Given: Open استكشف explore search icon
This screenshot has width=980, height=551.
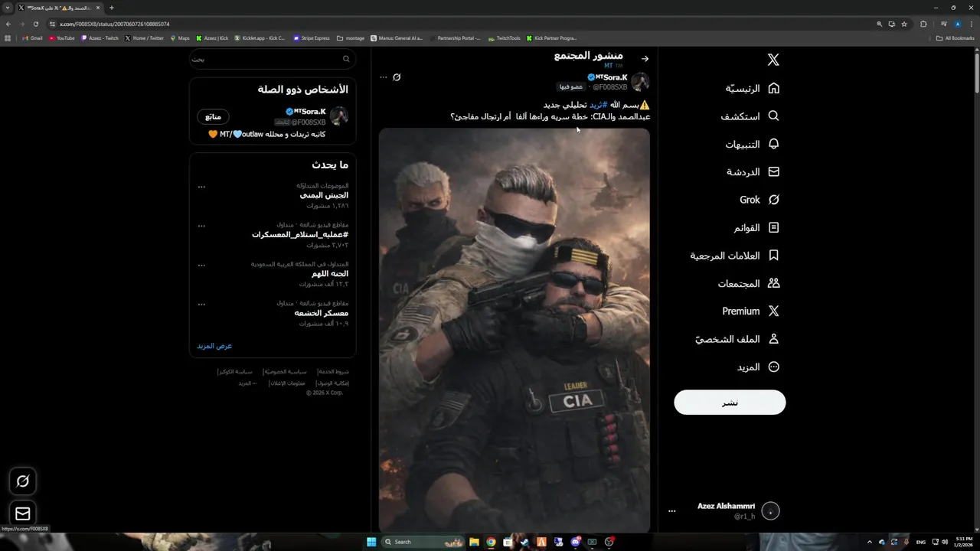Looking at the screenshot, I should coord(773,116).
